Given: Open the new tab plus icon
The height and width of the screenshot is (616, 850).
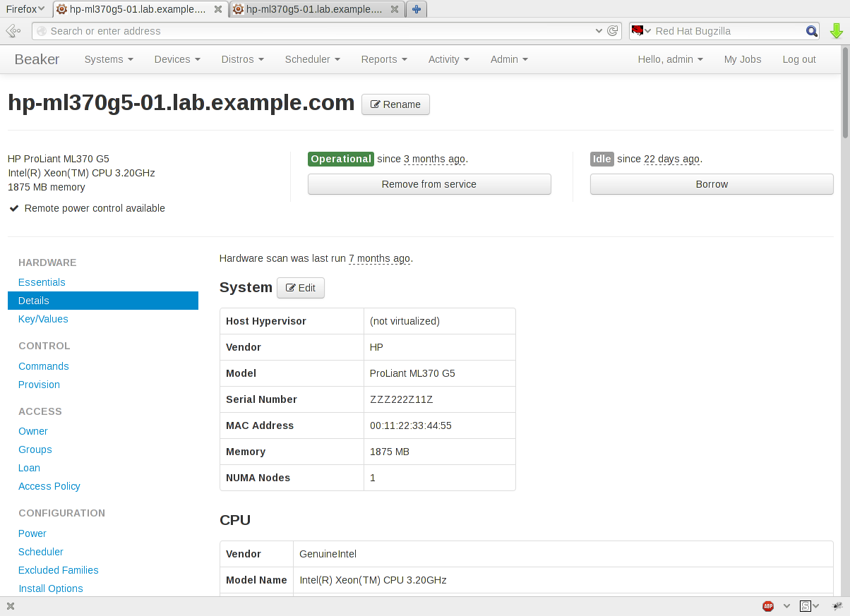Looking at the screenshot, I should (417, 9).
